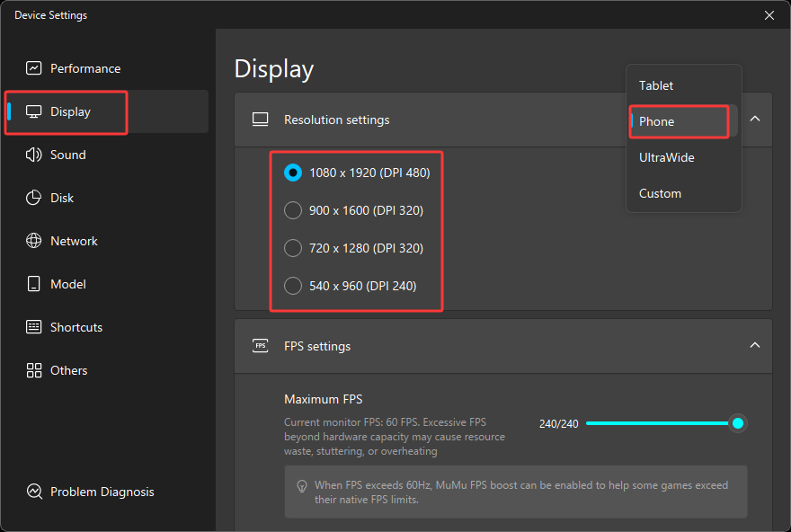Viewport: 791px width, 532px height.
Task: Select 900 x 1600 (DPI 320) resolution
Action: tap(293, 210)
